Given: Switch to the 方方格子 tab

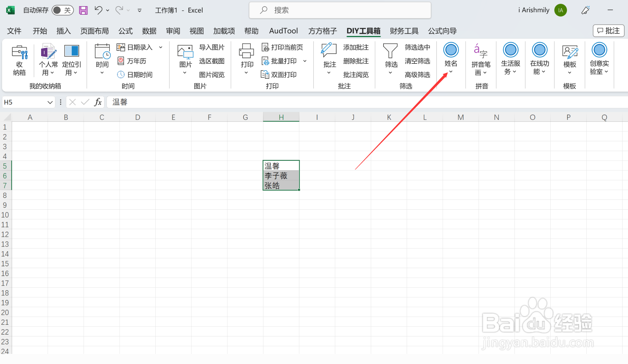Looking at the screenshot, I should tap(322, 31).
